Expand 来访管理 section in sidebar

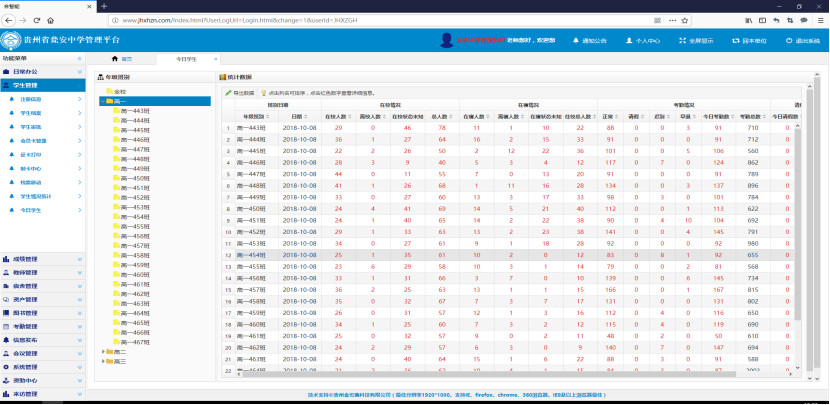tap(42, 394)
